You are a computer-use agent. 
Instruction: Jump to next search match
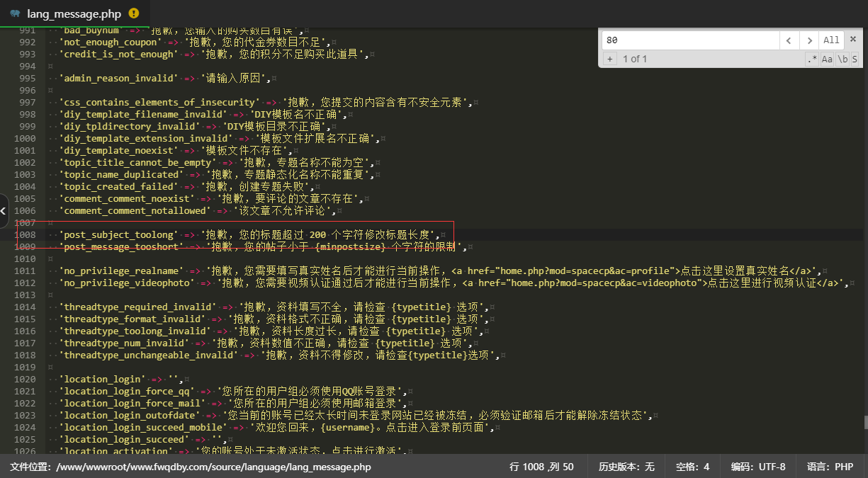point(810,40)
